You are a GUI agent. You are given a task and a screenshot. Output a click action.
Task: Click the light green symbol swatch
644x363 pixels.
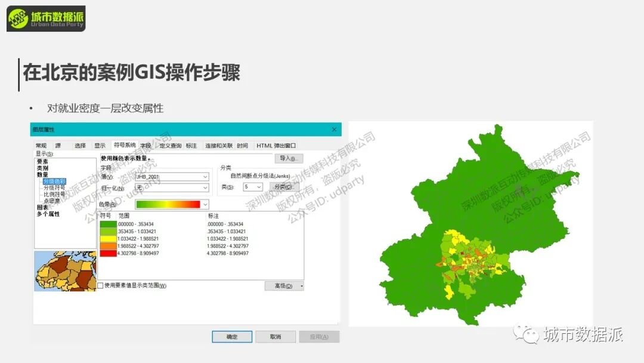point(108,232)
